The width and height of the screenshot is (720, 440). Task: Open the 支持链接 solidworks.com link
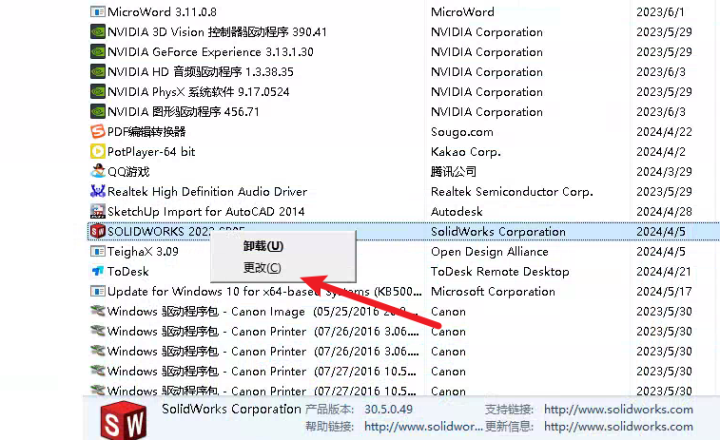(x=619, y=409)
